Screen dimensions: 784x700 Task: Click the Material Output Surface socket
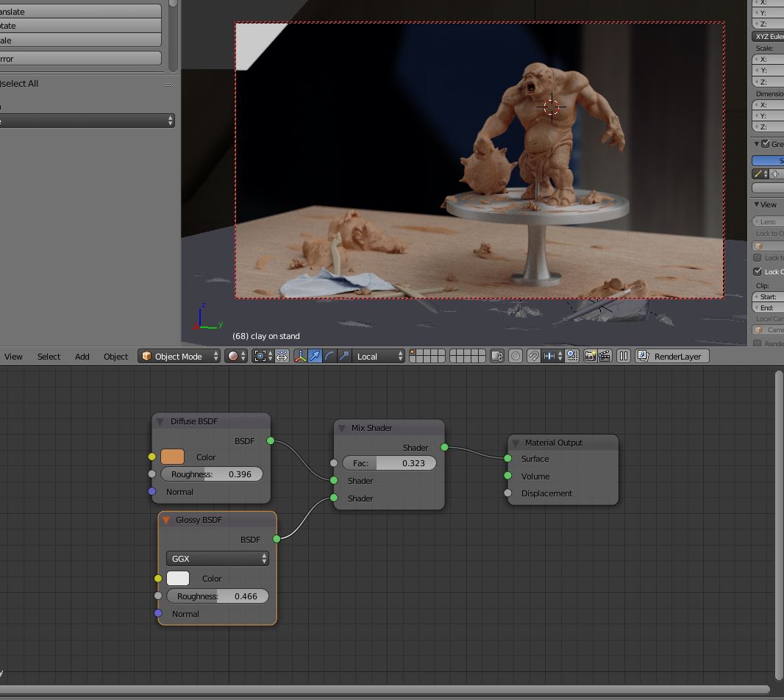click(507, 458)
